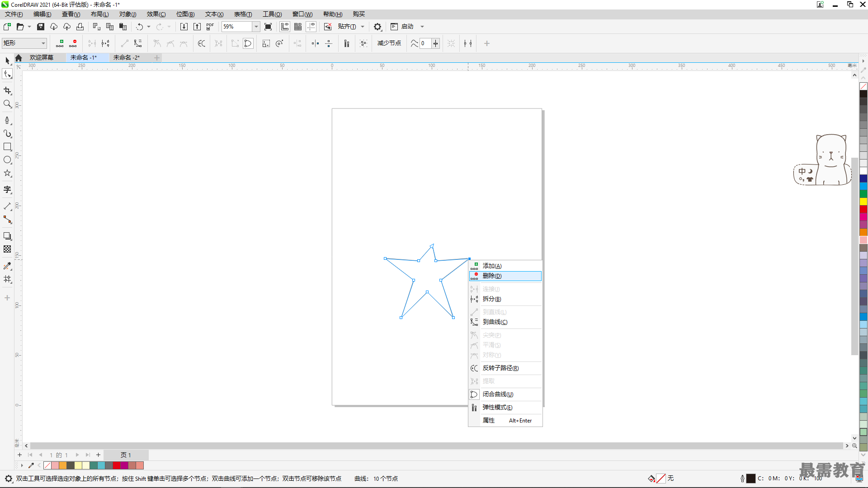
Task: Click the Print icon
Action: [x=80, y=27]
